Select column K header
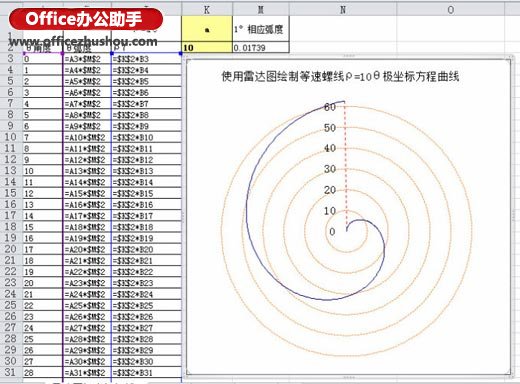The width and height of the screenshot is (520, 384). coord(207,10)
